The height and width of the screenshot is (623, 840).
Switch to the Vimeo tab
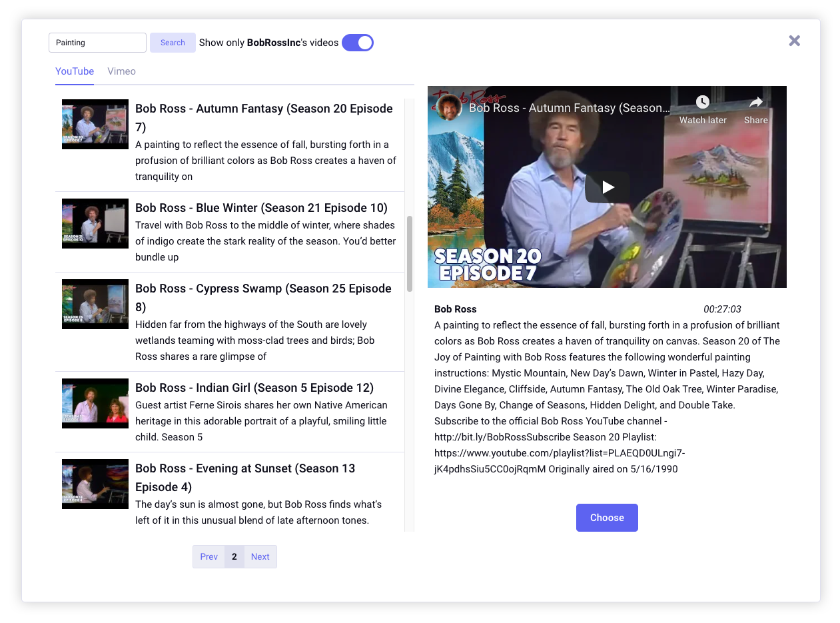121,71
